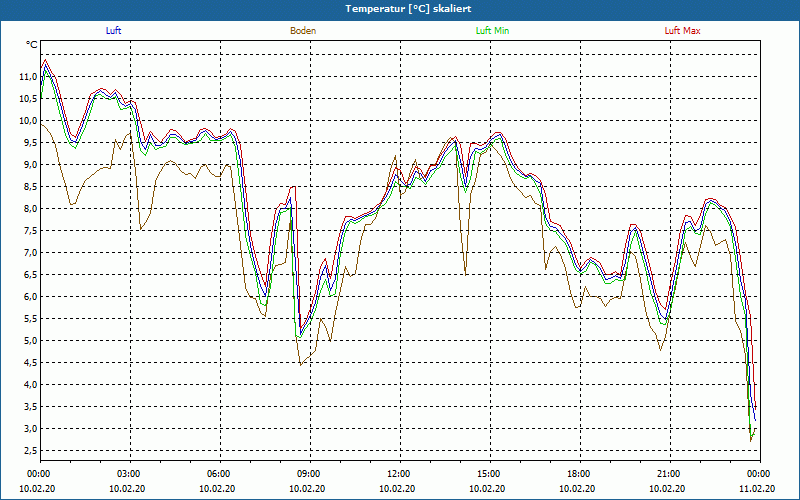Image resolution: width=800 pixels, height=500 pixels.
Task: Click the 5,0 y-axis value
Action: (30, 340)
